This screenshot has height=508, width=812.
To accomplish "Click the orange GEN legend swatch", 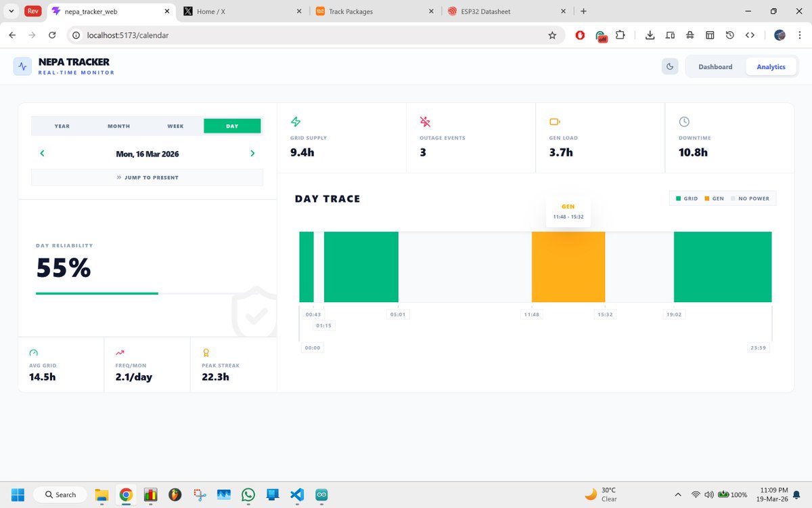I will click(x=707, y=198).
